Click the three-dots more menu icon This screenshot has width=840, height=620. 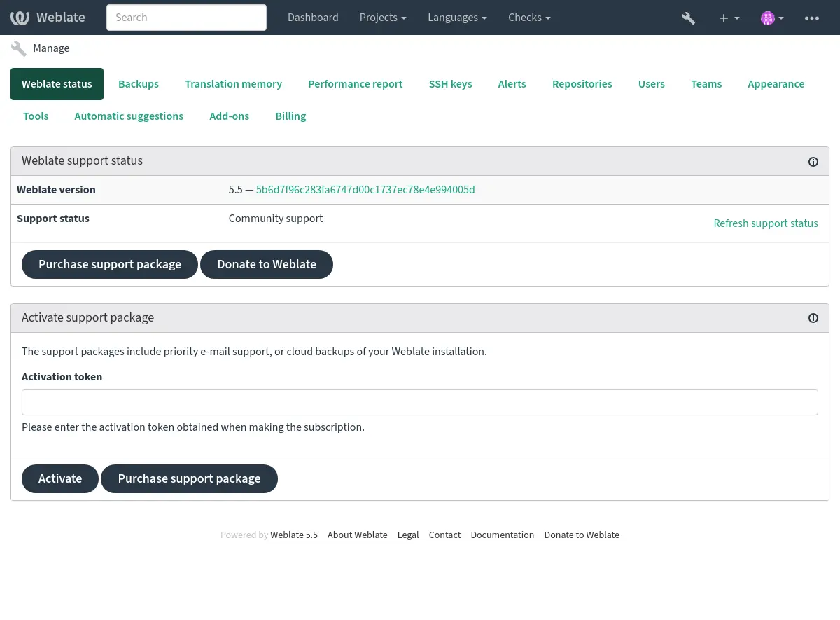tap(812, 18)
